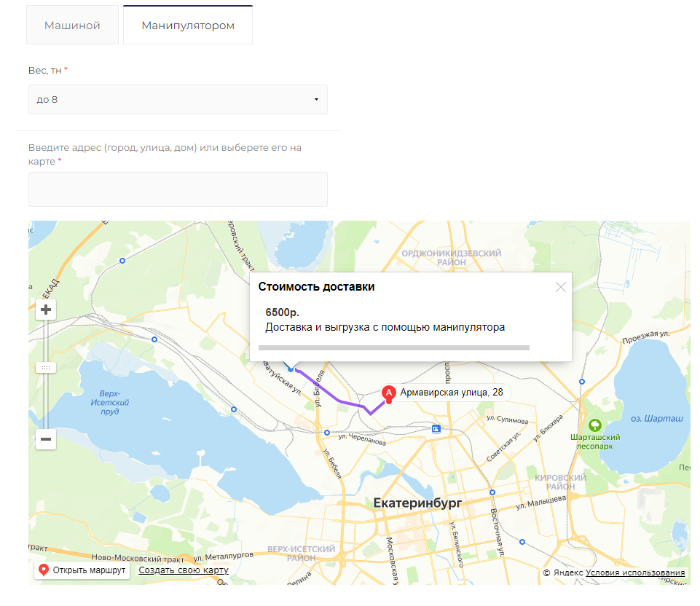Click the delivery address input field

pyautogui.click(x=178, y=189)
